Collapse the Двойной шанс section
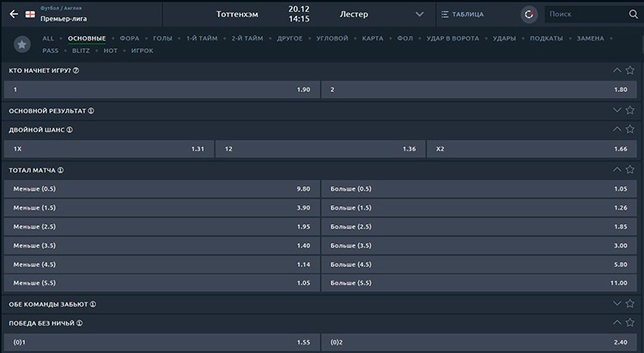This screenshot has height=353, width=644. 617,129
